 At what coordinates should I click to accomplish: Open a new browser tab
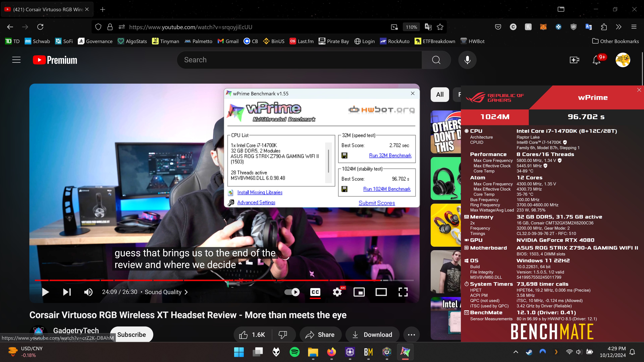coord(102,9)
